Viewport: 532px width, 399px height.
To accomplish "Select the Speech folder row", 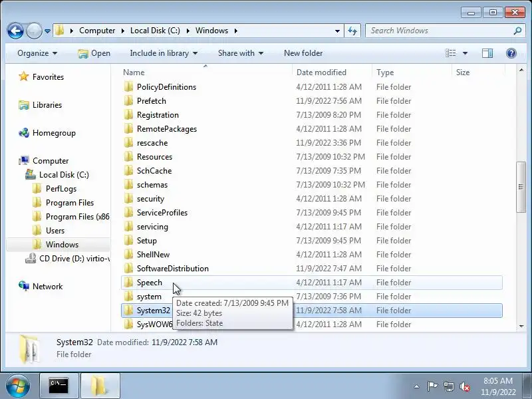I will pyautogui.click(x=312, y=283).
